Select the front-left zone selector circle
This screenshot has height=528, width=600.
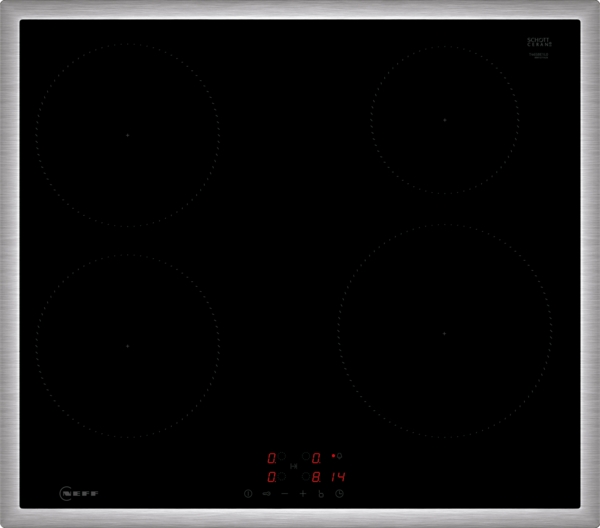click(283, 476)
